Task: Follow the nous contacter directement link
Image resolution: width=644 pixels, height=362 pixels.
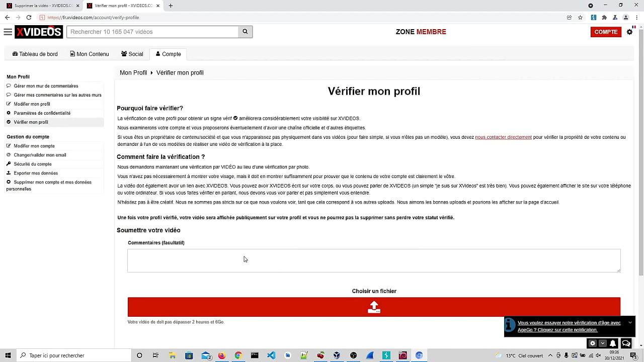Action: point(503,137)
